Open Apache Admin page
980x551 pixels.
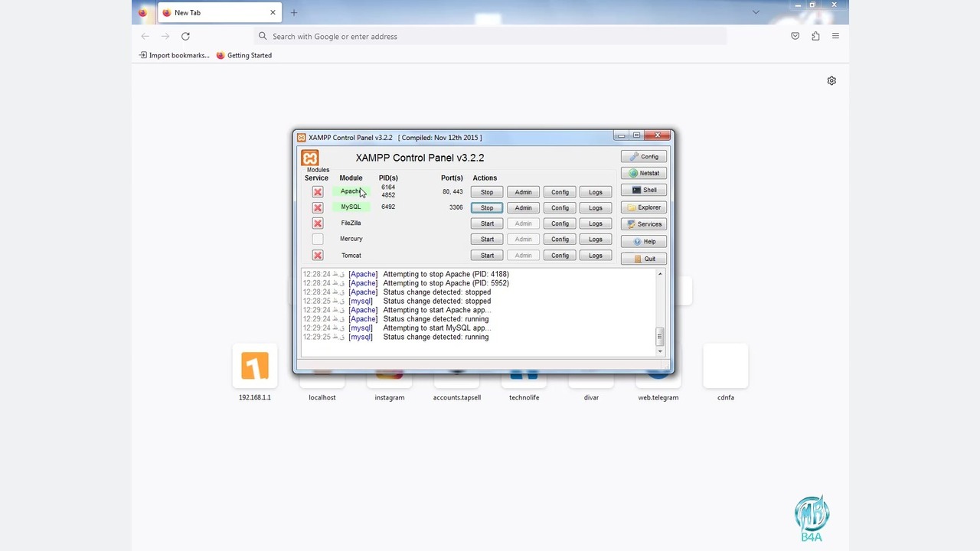pos(523,192)
